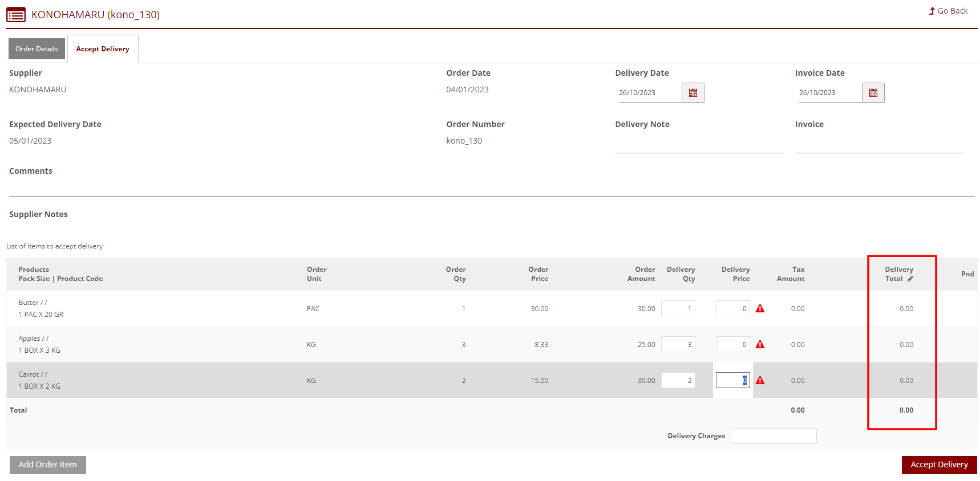Click the Apples row price warning icon
The width and height of the screenshot is (980, 481).
click(x=760, y=345)
